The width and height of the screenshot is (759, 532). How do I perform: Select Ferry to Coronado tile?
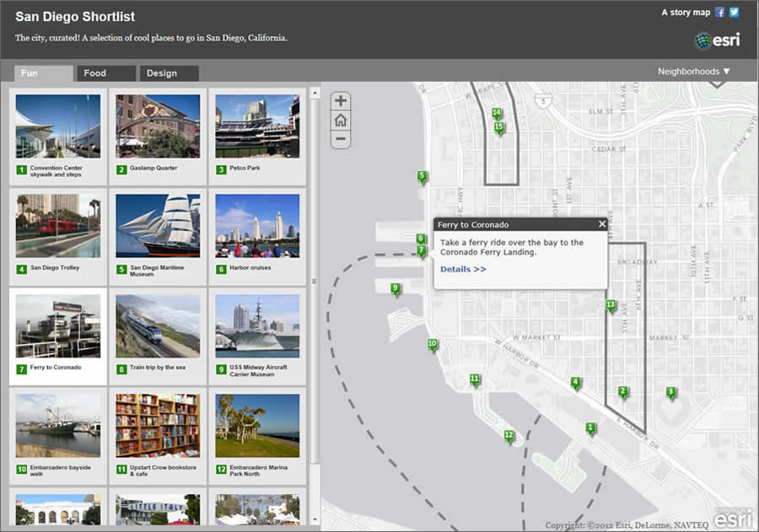point(58,336)
